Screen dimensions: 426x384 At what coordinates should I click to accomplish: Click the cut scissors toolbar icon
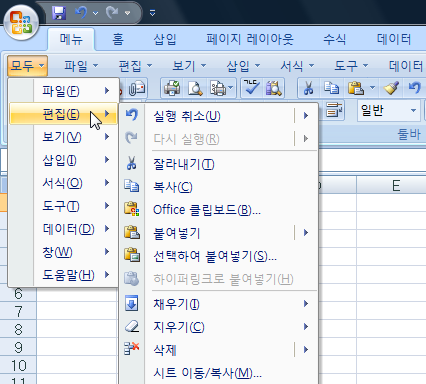click(309, 88)
